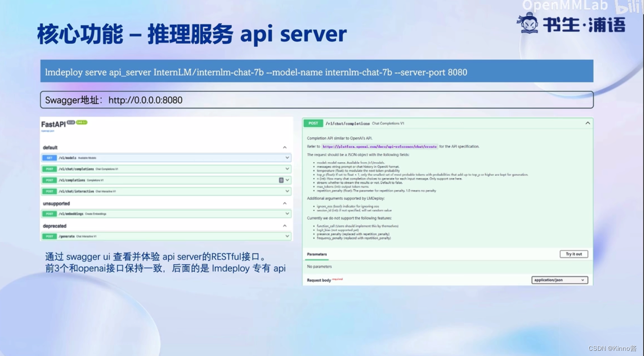This screenshot has width=644, height=356.
Task: Collapse the expanded Chat Completions V1 panel
Action: tap(588, 123)
